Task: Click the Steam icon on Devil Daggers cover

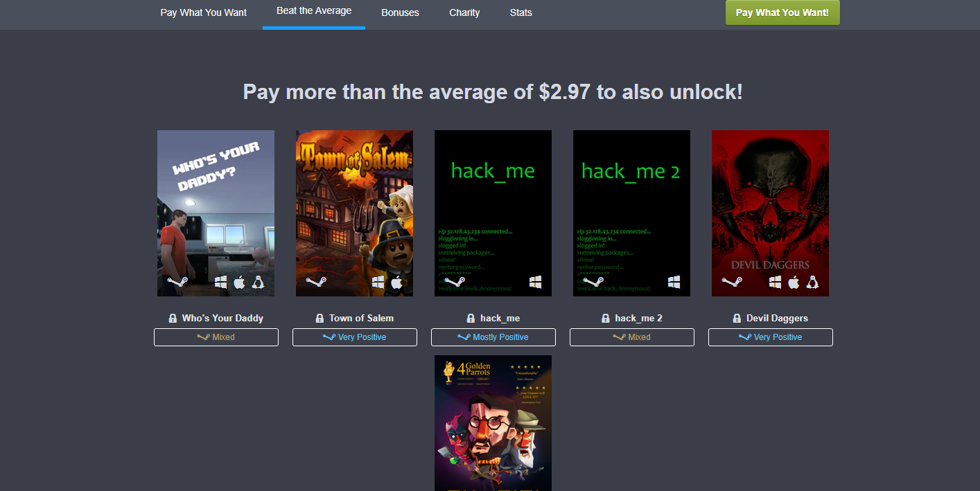Action: [732, 282]
